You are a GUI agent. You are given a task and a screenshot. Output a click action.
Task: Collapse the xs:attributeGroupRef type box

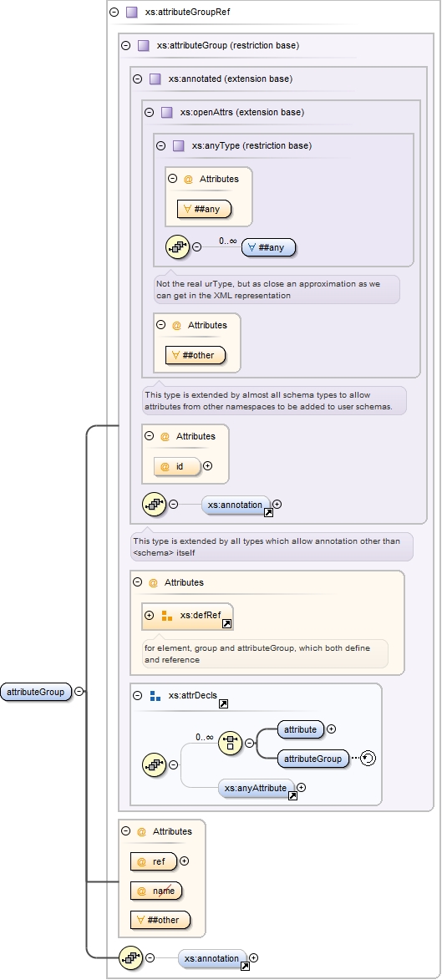tap(114, 12)
